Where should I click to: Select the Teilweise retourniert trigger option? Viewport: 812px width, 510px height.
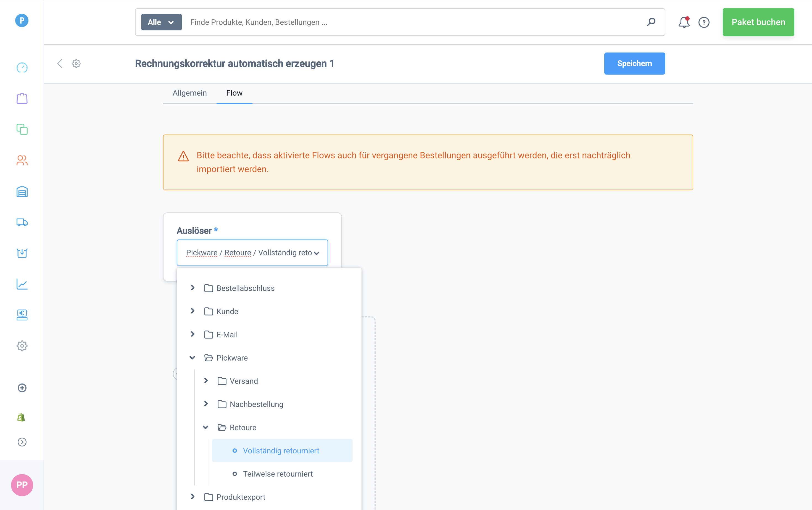(x=278, y=474)
